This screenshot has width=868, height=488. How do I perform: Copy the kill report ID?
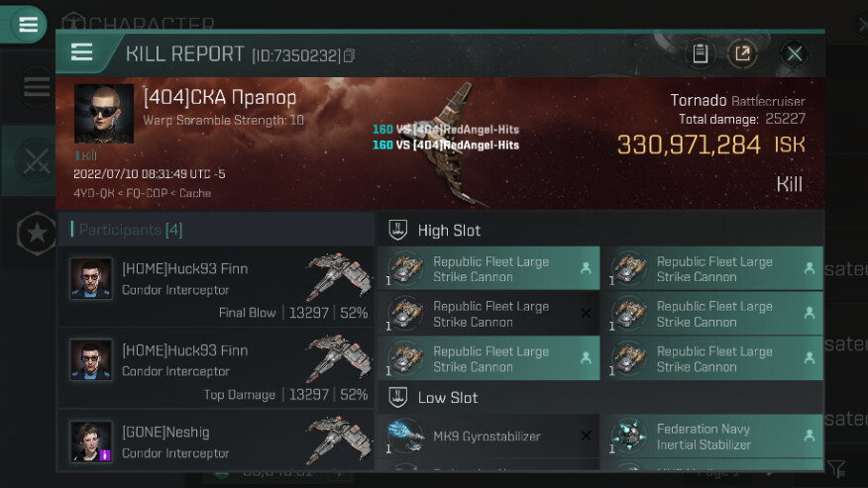[349, 55]
